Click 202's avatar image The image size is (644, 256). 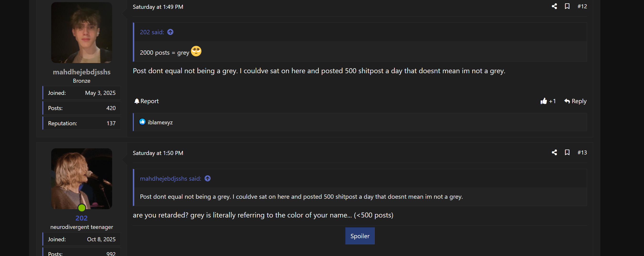[81, 179]
